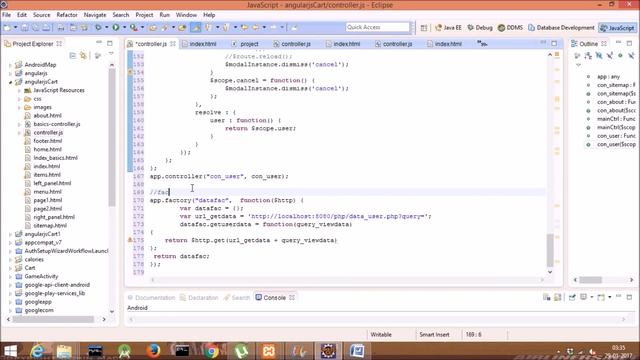Open the Navigate menu

click(95, 15)
